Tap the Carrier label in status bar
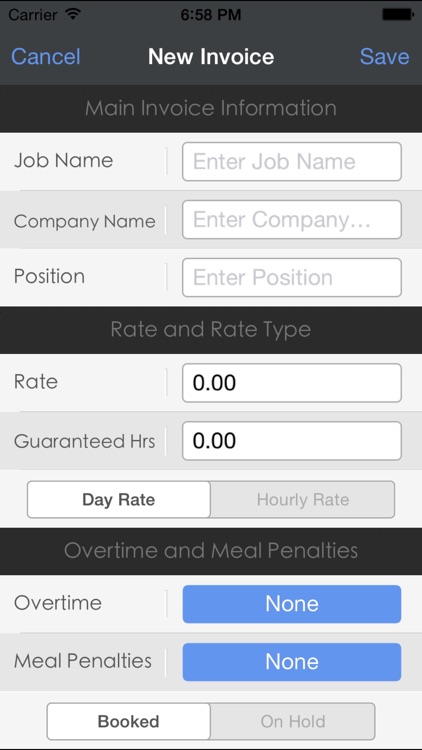The image size is (422, 750). coord(34,15)
